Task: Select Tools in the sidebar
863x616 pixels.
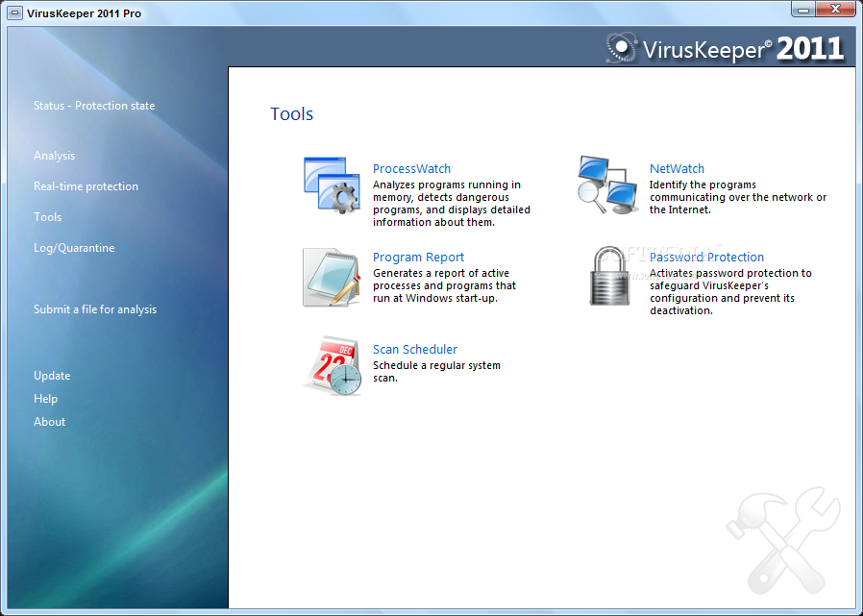Action: click(x=47, y=217)
